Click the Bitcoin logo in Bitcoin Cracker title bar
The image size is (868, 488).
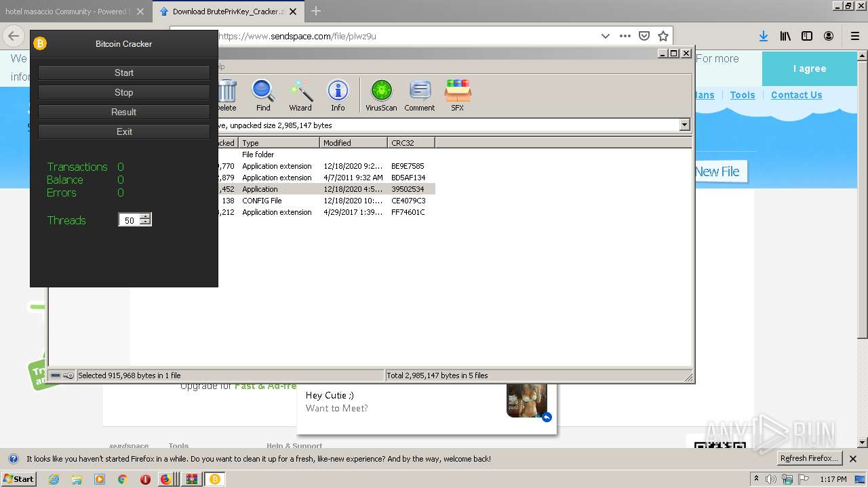pyautogui.click(x=40, y=43)
